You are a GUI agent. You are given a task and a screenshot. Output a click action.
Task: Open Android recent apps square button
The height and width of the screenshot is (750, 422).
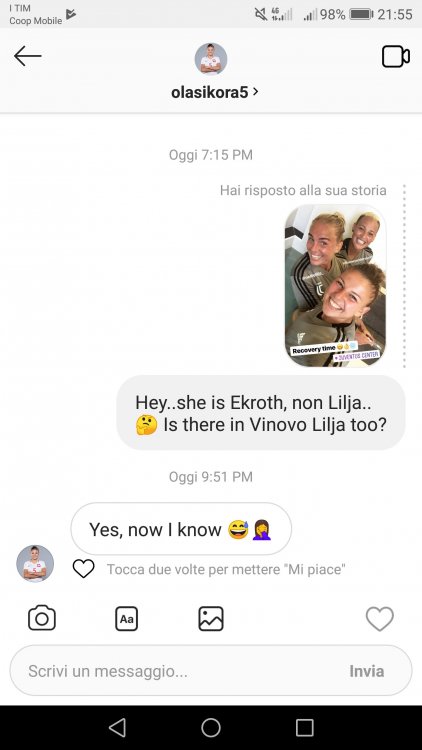point(305,728)
